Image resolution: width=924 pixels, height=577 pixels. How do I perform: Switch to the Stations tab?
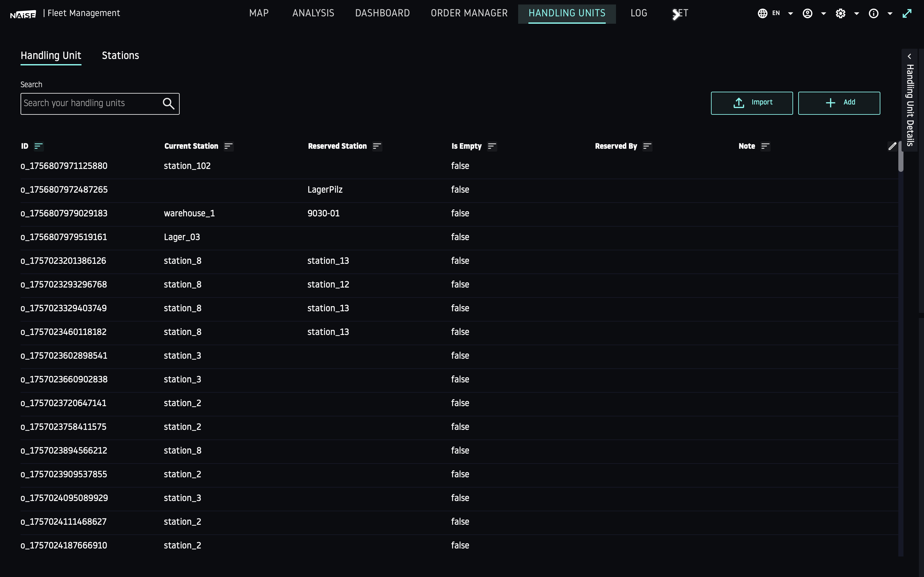click(120, 56)
